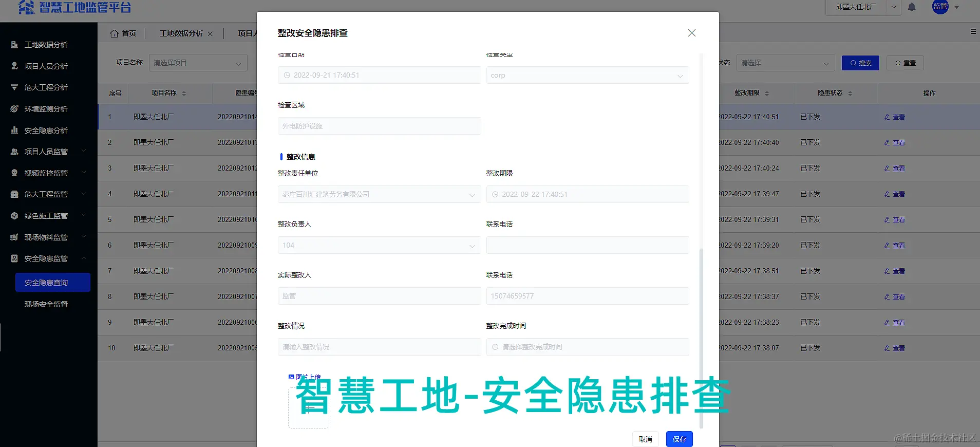
Task: Click the 危大工程分析 funnel icon
Action: (x=14, y=87)
